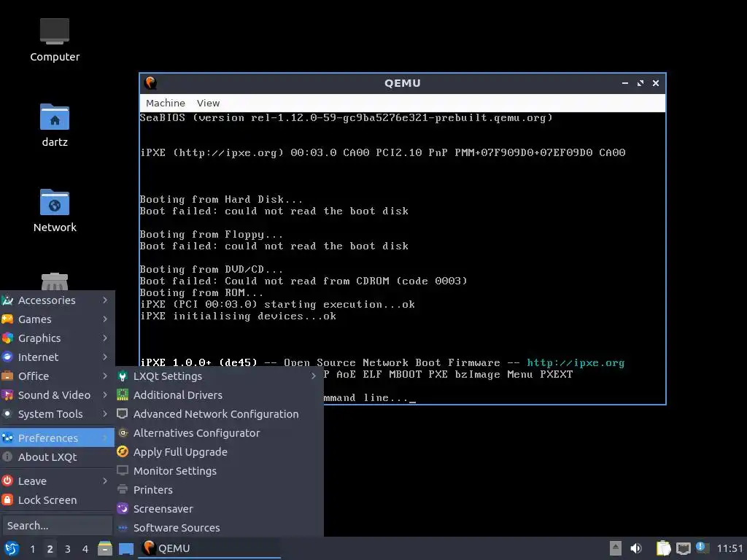The image size is (747, 560).
Task: Expand the Sound & Video submenu arrow
Action: click(105, 395)
